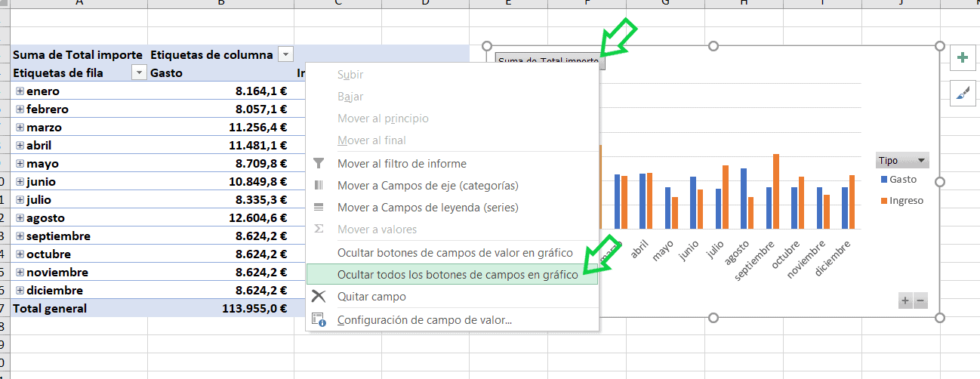Select the Gasto column header cell
980x379 pixels.
point(220,72)
